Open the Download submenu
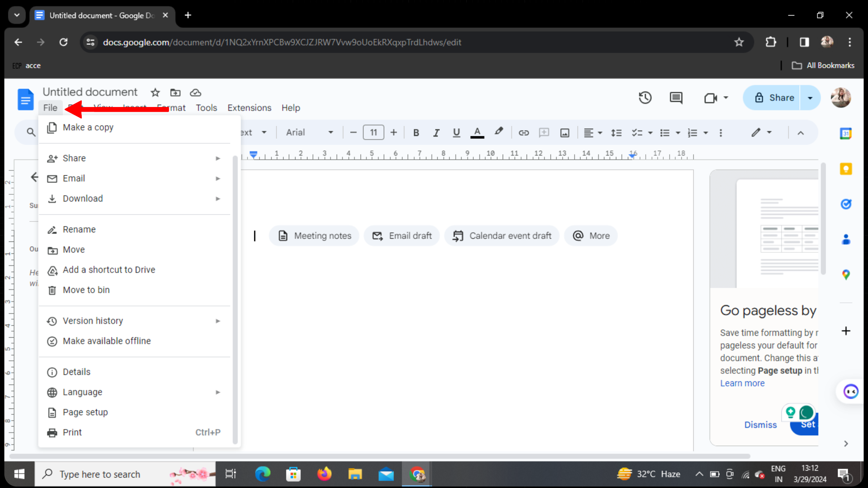The width and height of the screenshot is (868, 488). (x=134, y=198)
